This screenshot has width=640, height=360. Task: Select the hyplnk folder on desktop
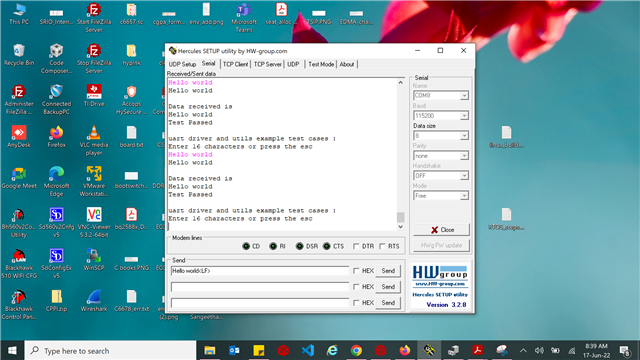click(131, 54)
